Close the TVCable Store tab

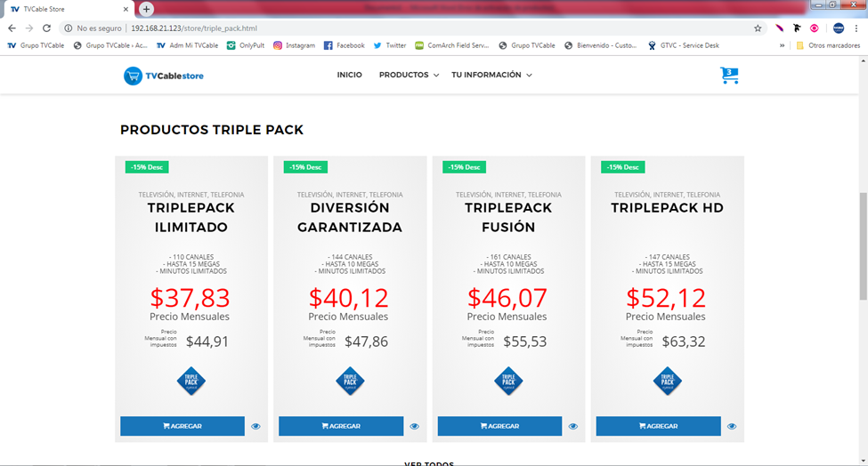click(126, 10)
